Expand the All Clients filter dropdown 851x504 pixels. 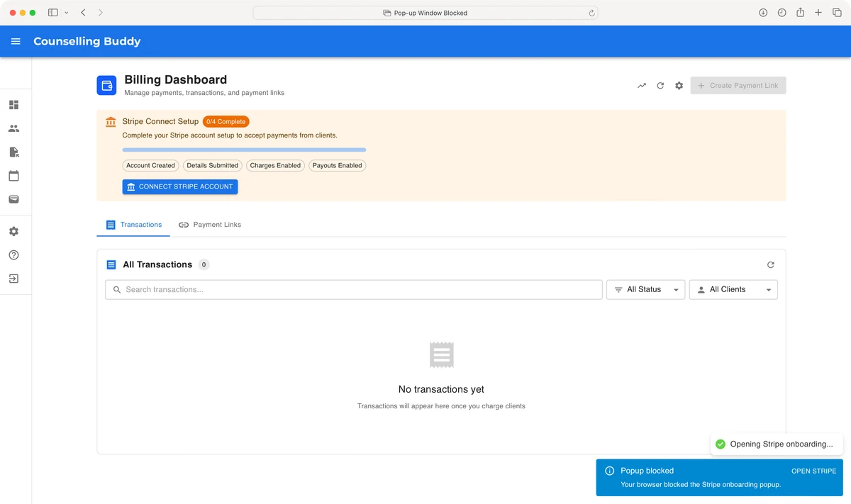pyautogui.click(x=733, y=289)
